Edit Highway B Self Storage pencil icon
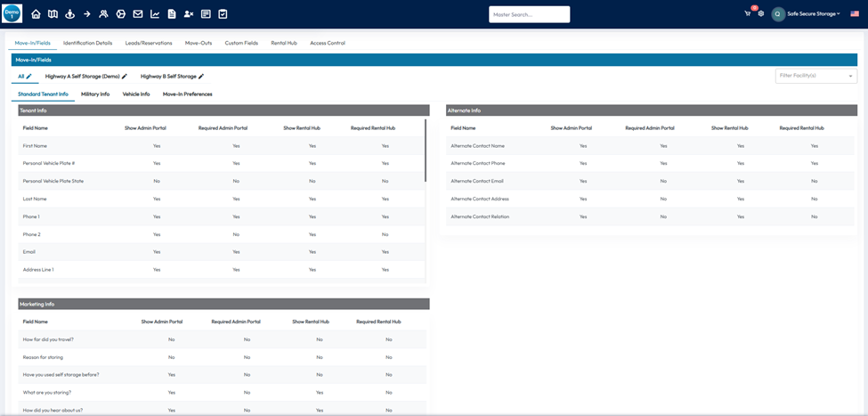The height and width of the screenshot is (416, 868). tap(201, 77)
